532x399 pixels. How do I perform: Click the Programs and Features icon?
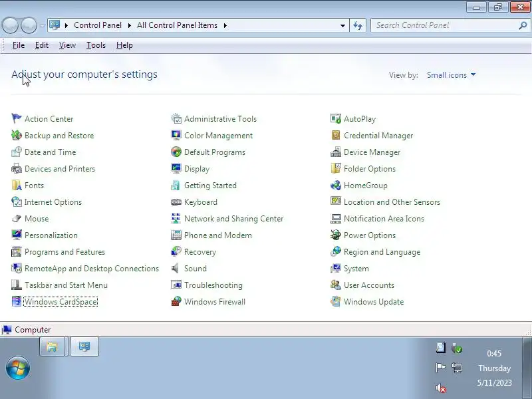[x=16, y=252]
